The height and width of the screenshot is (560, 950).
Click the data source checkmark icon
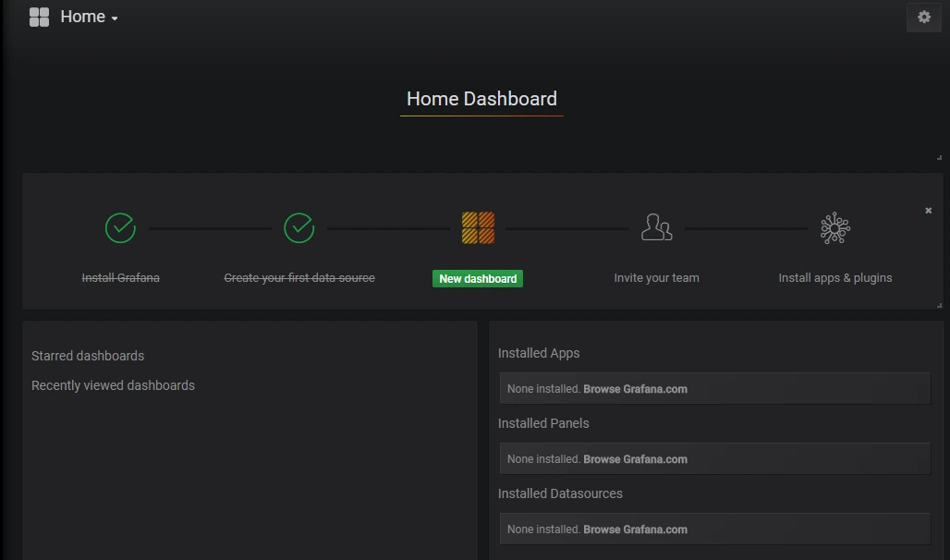click(x=299, y=228)
